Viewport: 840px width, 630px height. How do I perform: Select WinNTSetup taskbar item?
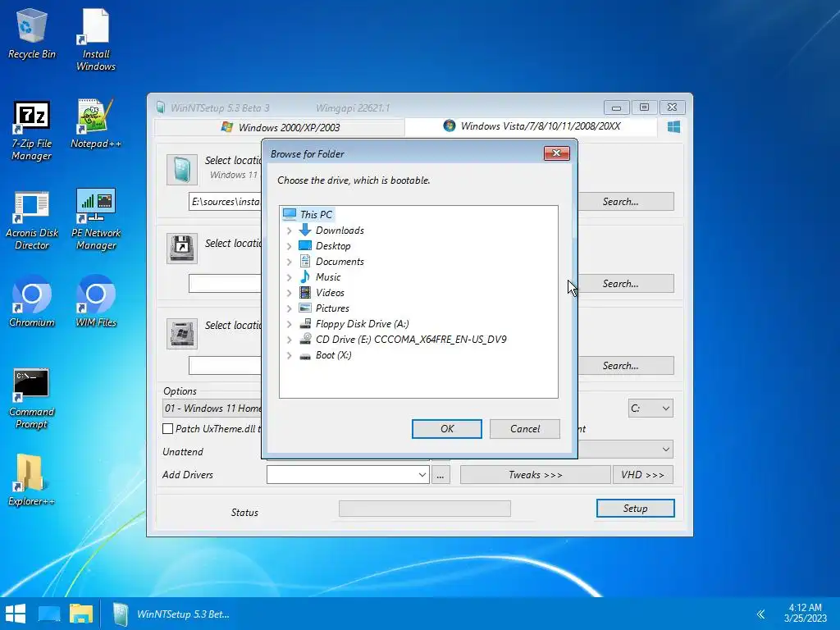pos(171,614)
